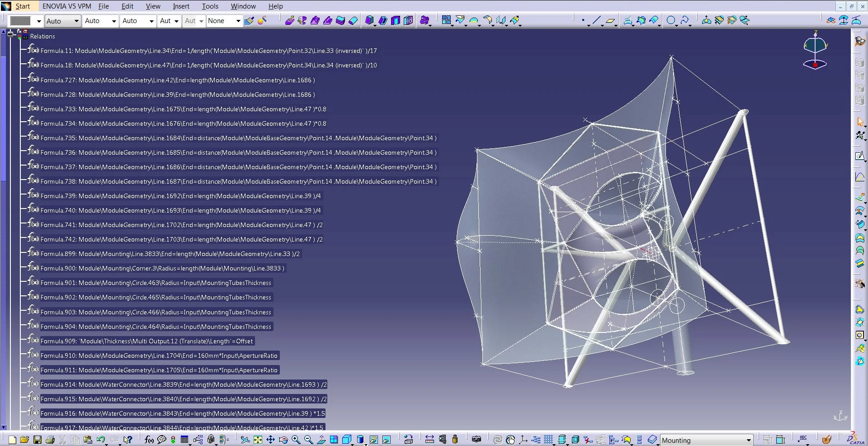Screen dimensions: 868x446
Task: Create a new document
Action: [12, 440]
